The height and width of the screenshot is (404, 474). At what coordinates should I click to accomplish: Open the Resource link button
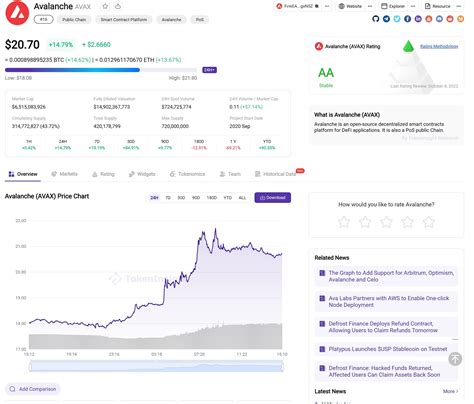(438, 6)
